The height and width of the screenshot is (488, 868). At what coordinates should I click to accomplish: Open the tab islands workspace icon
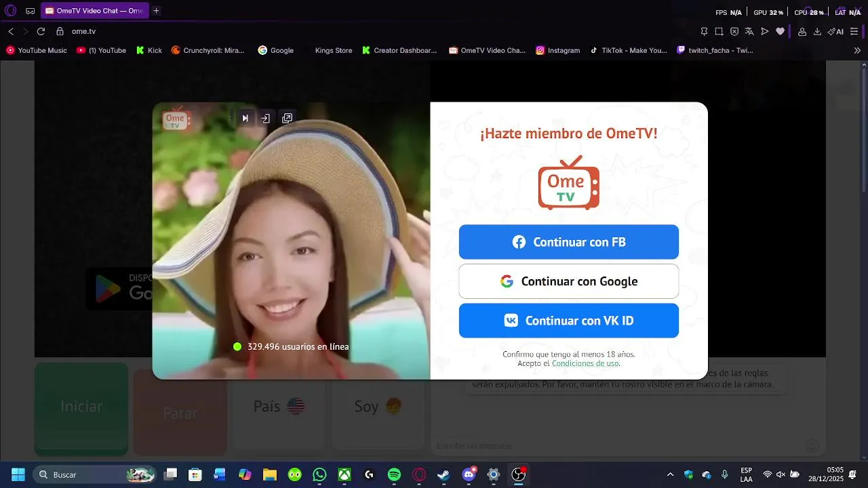click(x=31, y=11)
